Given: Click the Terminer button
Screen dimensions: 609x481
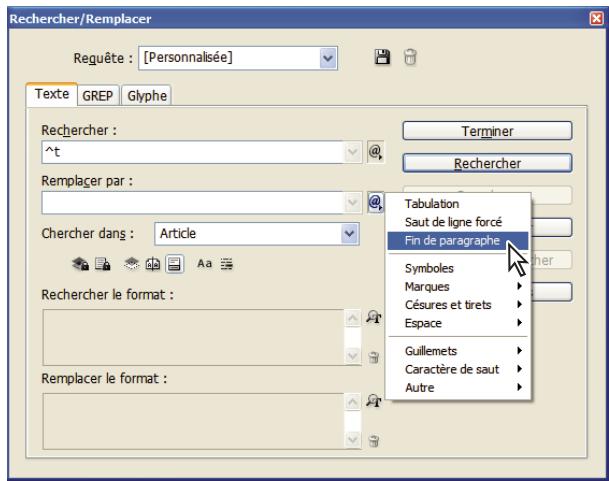Looking at the screenshot, I should [487, 131].
